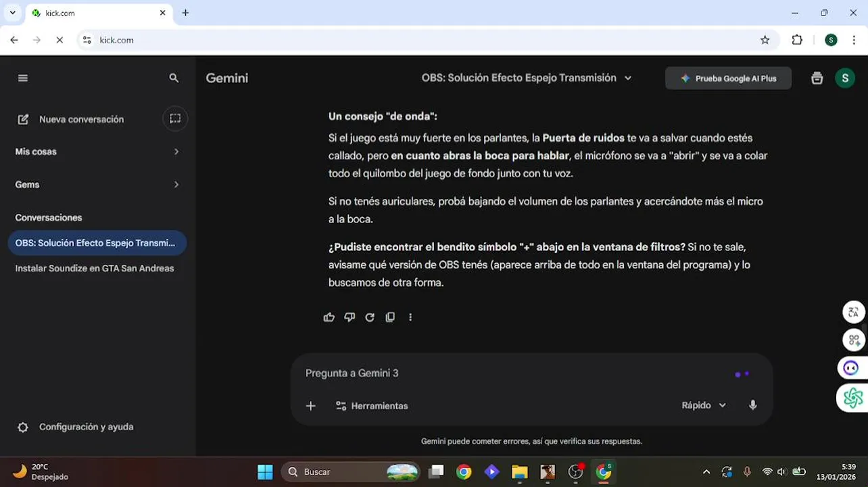
Task: Expand the Gems section
Action: click(x=97, y=185)
